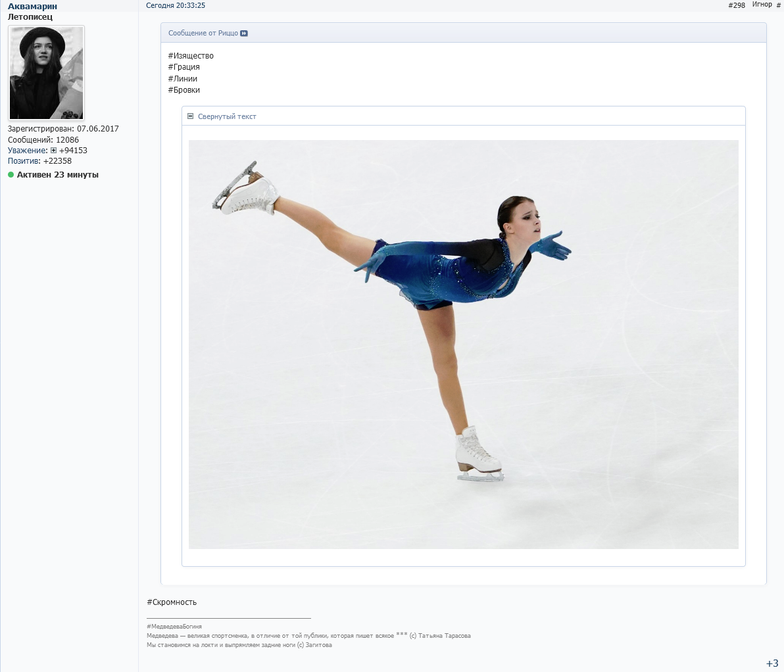Click the post timestamp Сегодня 20:33:25

176,5
